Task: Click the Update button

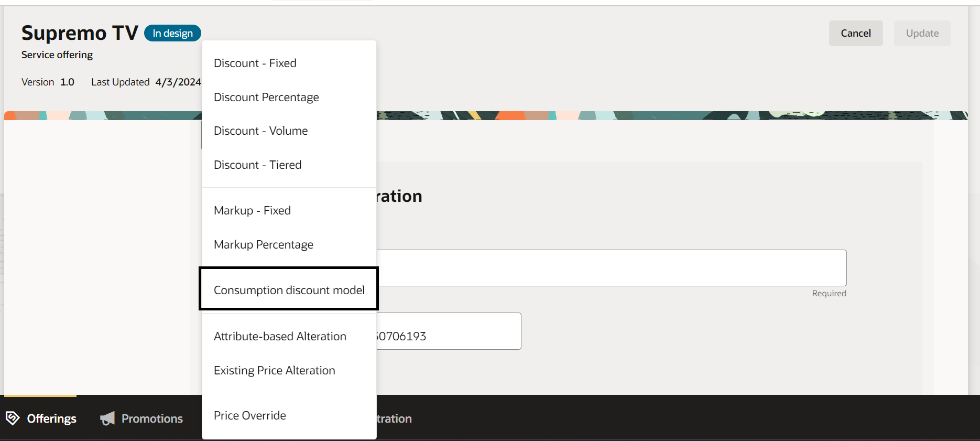Action: [x=922, y=33]
